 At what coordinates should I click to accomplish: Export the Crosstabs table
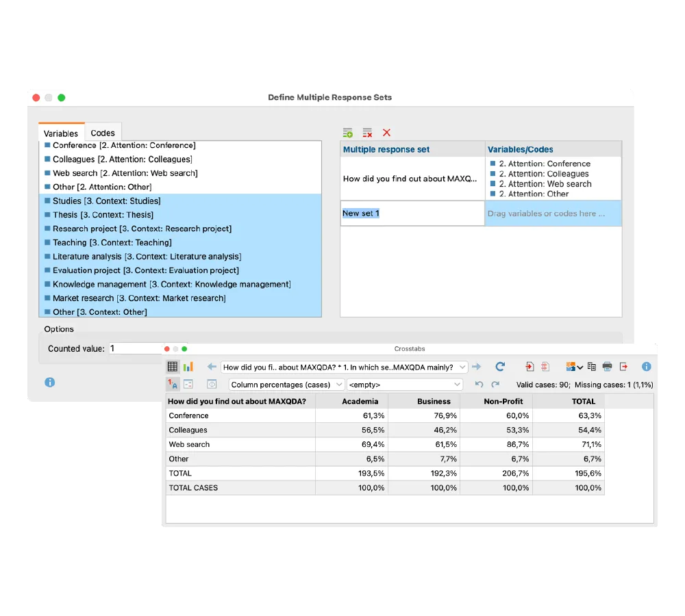(623, 367)
